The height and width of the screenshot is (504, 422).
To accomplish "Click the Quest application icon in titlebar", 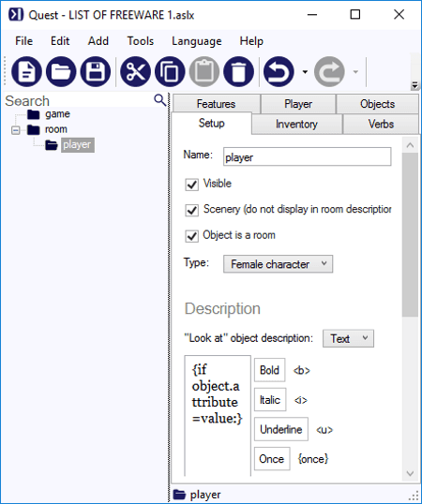I will [16, 15].
